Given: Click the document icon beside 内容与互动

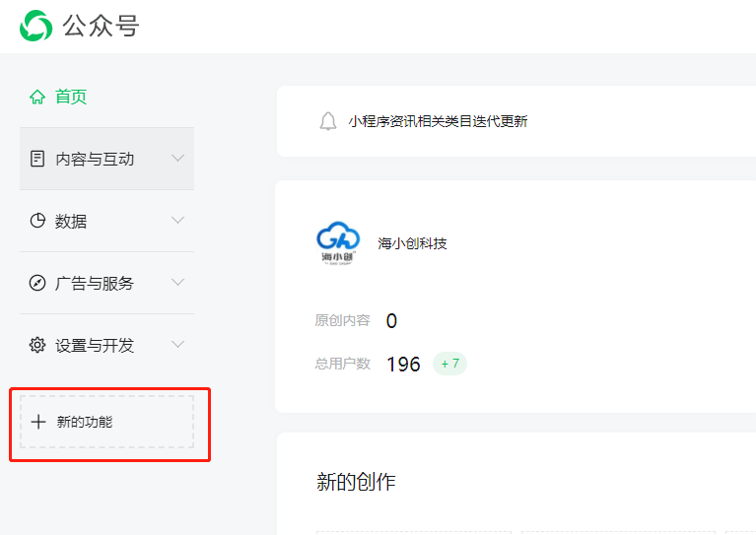Looking at the screenshot, I should [37, 159].
